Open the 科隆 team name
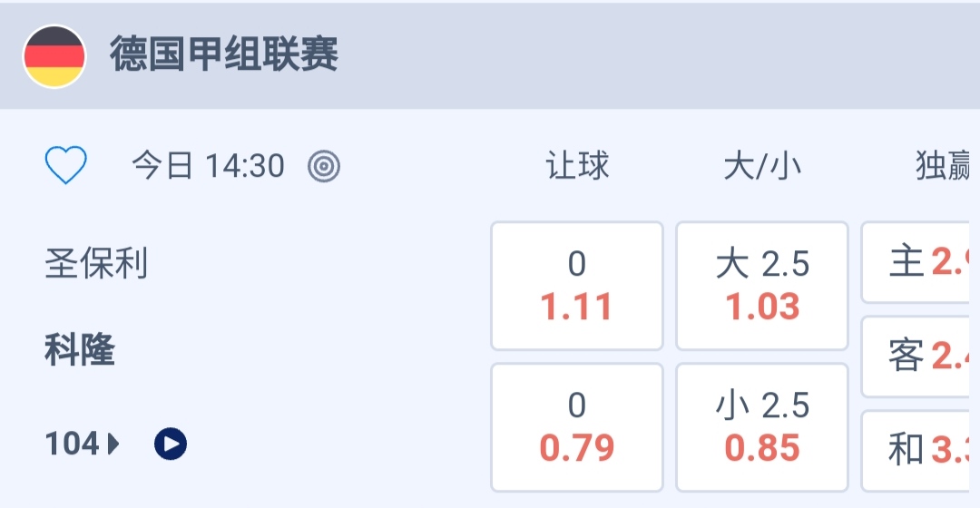 (x=80, y=350)
